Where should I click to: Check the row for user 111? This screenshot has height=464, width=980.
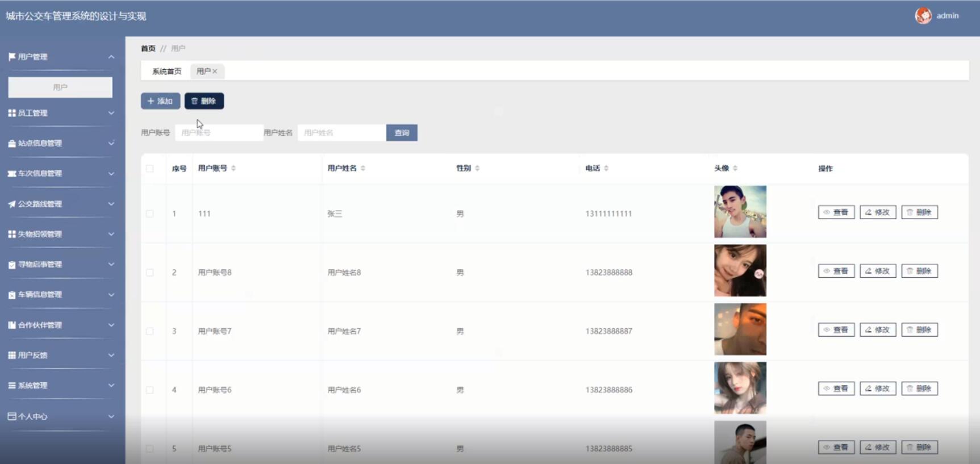click(150, 214)
